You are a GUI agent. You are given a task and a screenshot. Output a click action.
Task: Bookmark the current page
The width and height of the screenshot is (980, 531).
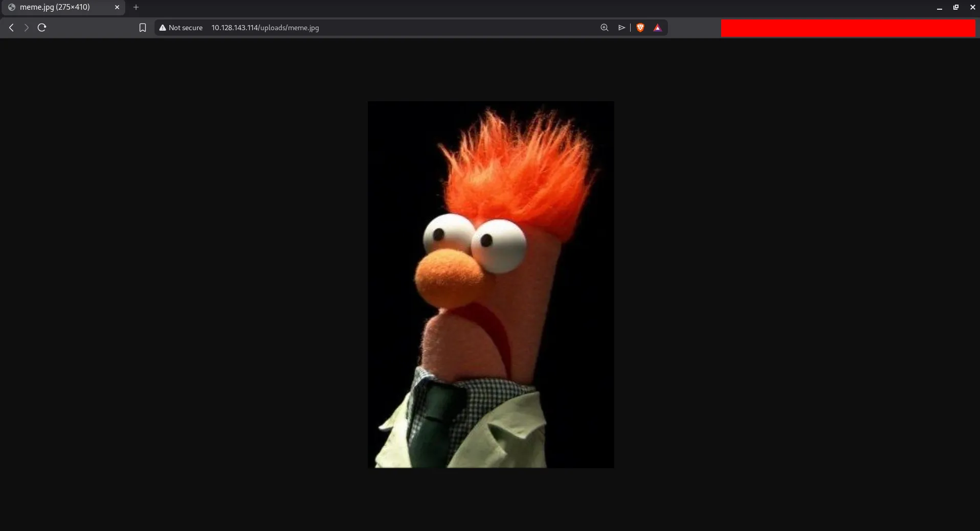pyautogui.click(x=143, y=28)
